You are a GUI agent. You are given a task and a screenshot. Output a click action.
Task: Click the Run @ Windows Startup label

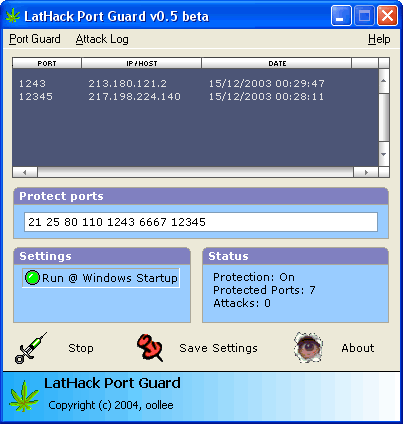[110, 278]
